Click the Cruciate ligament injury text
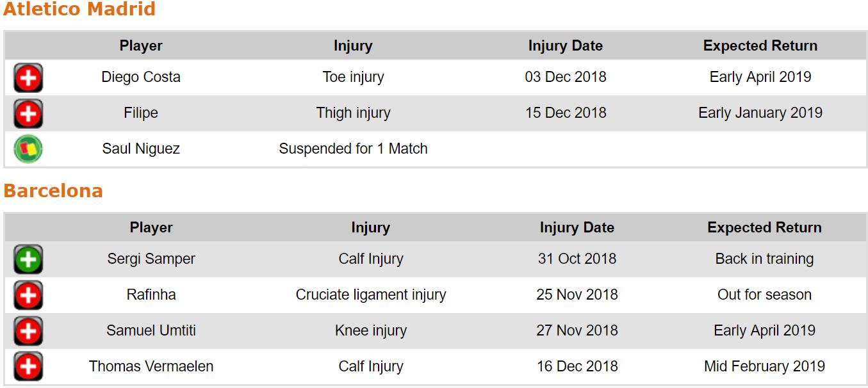This screenshot has height=388, width=868. click(370, 295)
